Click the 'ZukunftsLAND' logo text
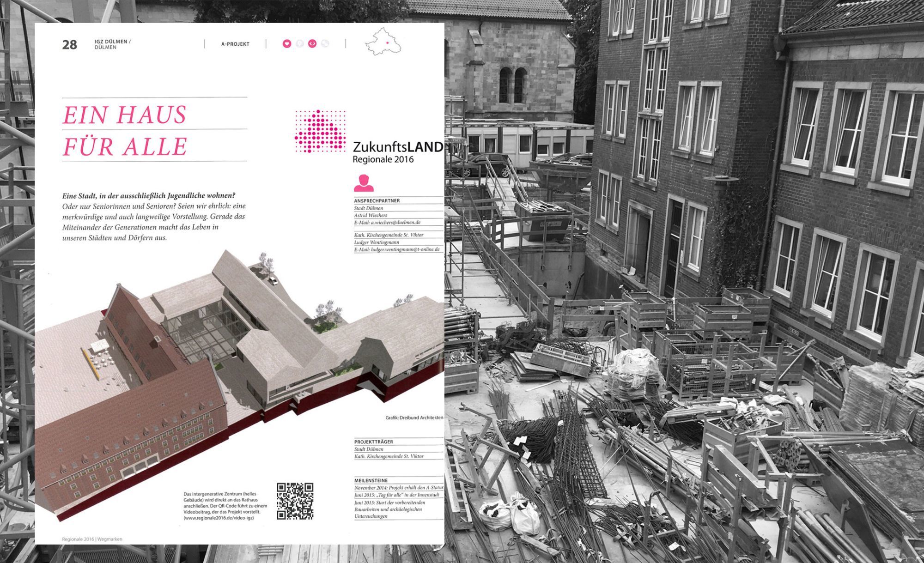This screenshot has height=563, width=924. [x=398, y=147]
